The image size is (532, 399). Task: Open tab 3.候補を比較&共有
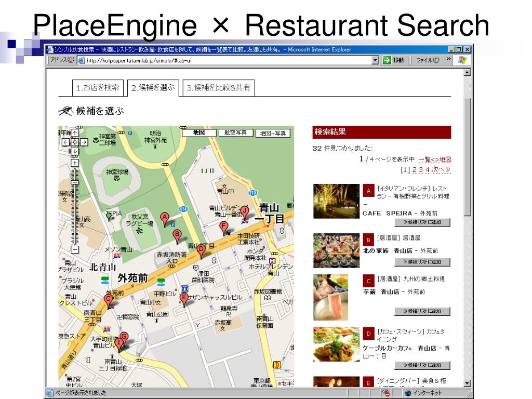click(x=219, y=88)
